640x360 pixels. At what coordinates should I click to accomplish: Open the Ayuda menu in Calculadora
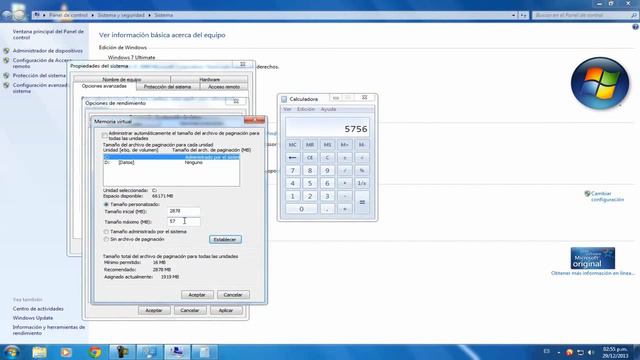pos(328,109)
